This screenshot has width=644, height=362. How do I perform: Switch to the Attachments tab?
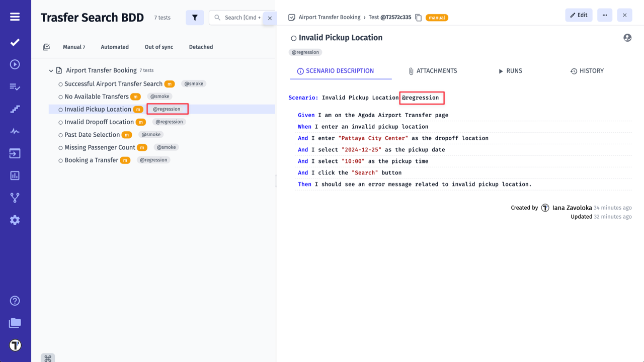tap(433, 71)
